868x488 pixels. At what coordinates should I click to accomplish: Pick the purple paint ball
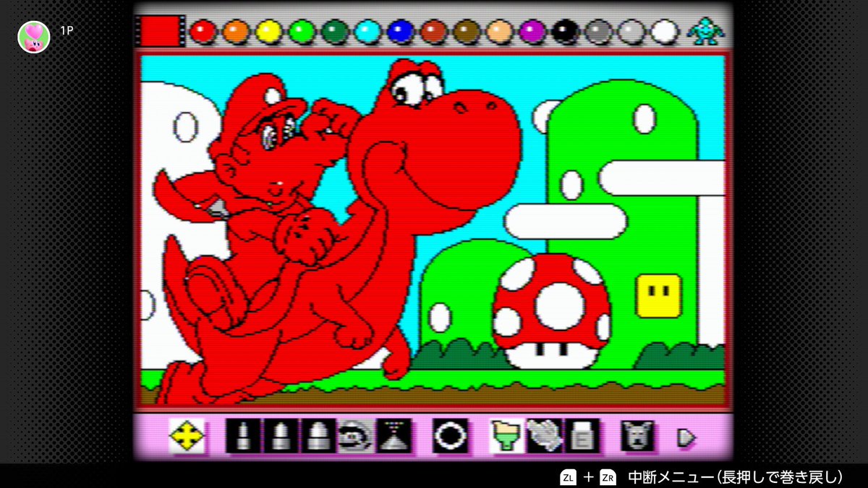click(532, 31)
